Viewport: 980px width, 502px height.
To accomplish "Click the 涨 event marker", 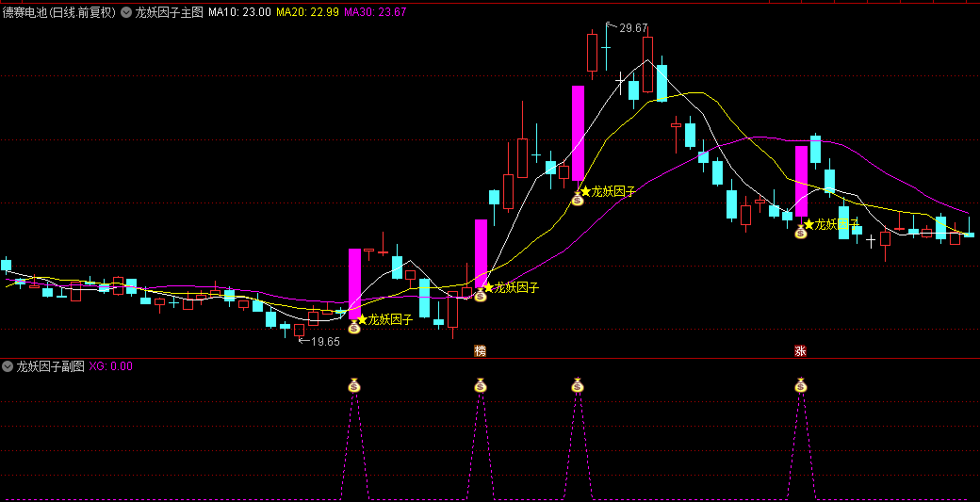I will click(x=801, y=351).
